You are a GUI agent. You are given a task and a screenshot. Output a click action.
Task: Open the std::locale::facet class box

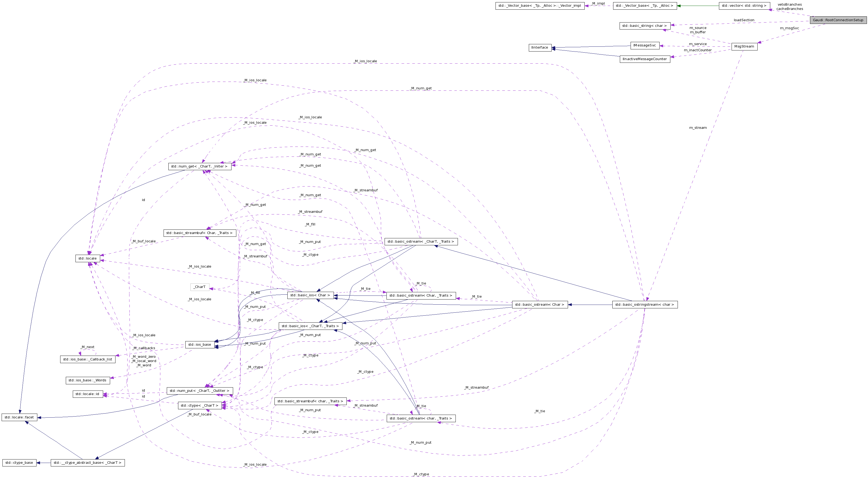click(19, 417)
